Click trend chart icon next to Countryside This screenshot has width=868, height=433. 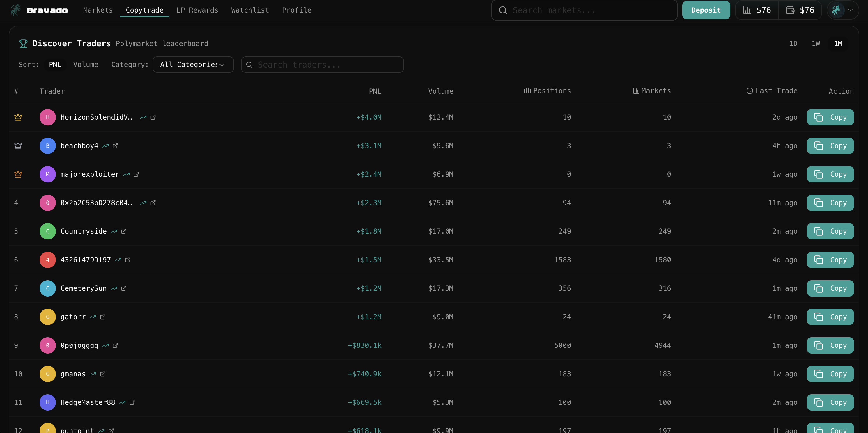[x=114, y=232]
